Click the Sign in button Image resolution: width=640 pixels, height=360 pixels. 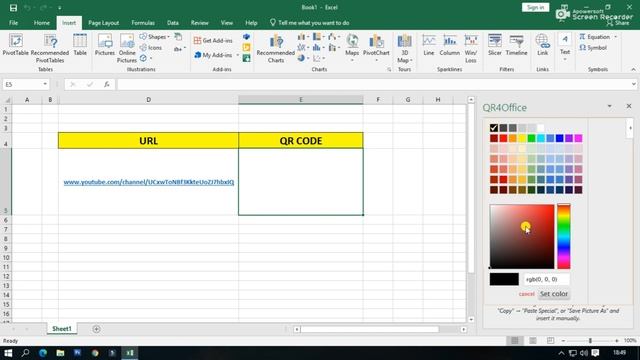pos(536,7)
